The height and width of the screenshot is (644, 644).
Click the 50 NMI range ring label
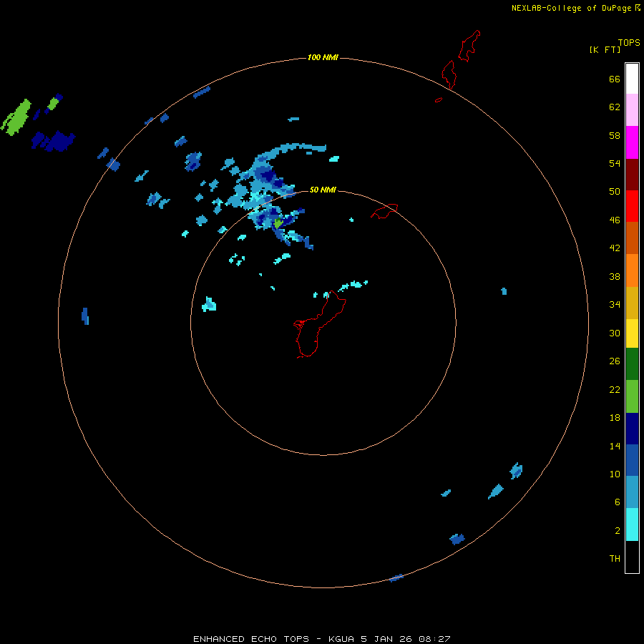tap(323, 190)
